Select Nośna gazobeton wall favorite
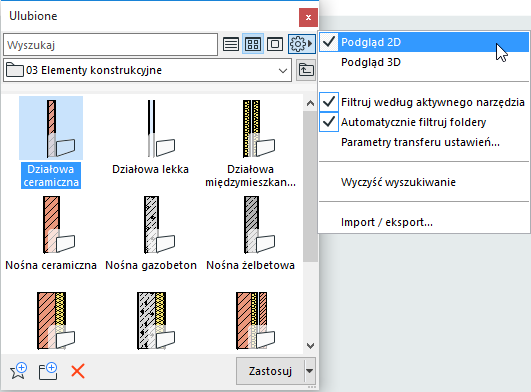531x392 pixels. coord(151,233)
